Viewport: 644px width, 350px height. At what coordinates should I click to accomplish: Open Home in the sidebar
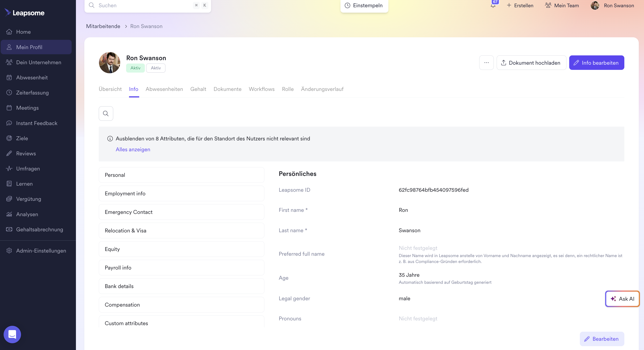(23, 31)
